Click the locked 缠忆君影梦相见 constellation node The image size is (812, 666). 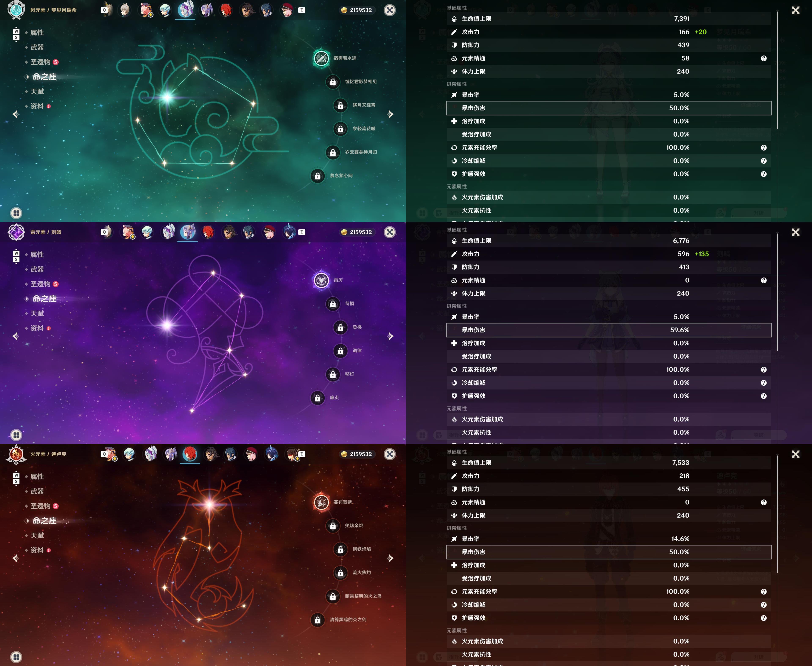[x=333, y=82]
